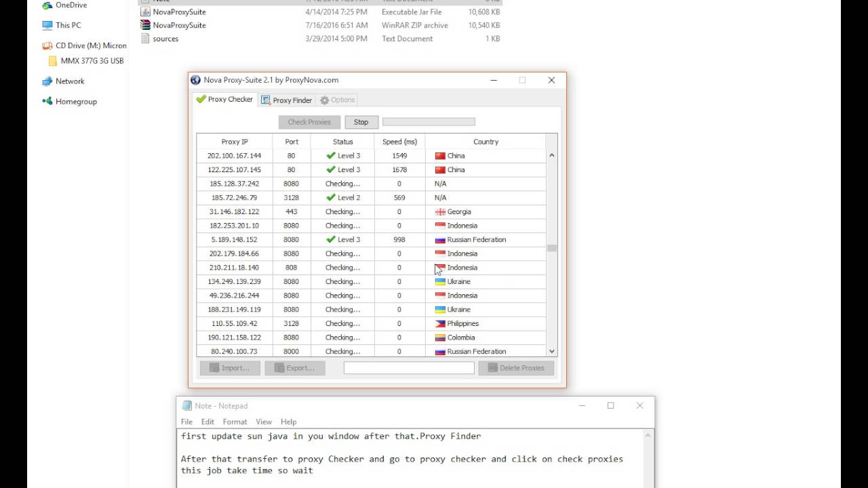Click the CD Drive (M:) Micromax icon
The width and height of the screenshot is (868, 488).
pos(47,45)
